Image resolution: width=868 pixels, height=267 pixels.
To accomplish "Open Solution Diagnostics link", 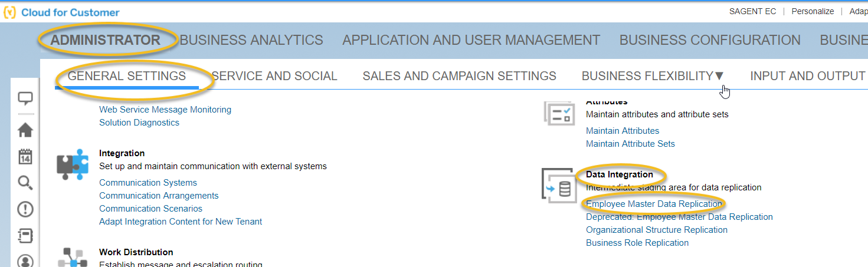I will click(x=139, y=123).
